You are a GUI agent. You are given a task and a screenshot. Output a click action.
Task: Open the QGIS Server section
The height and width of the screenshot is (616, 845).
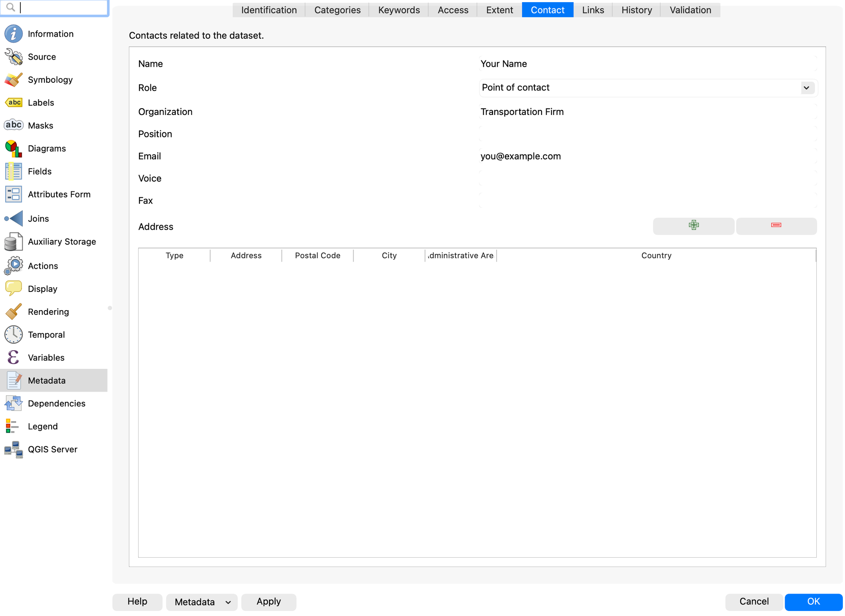[54, 449]
